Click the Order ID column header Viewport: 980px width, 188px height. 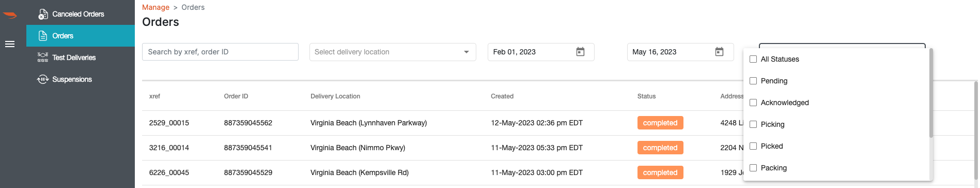click(236, 96)
